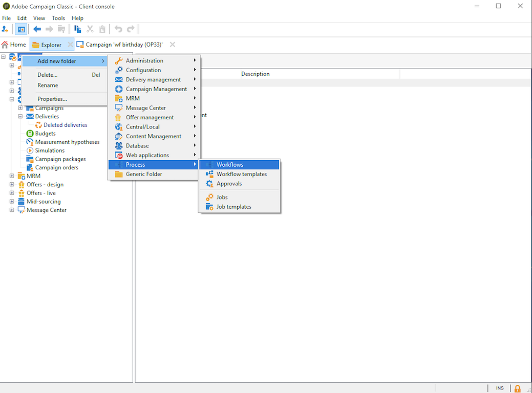The height and width of the screenshot is (393, 532).
Task: Click the forward navigation arrow in toolbar
Action: pyautogui.click(x=49, y=29)
